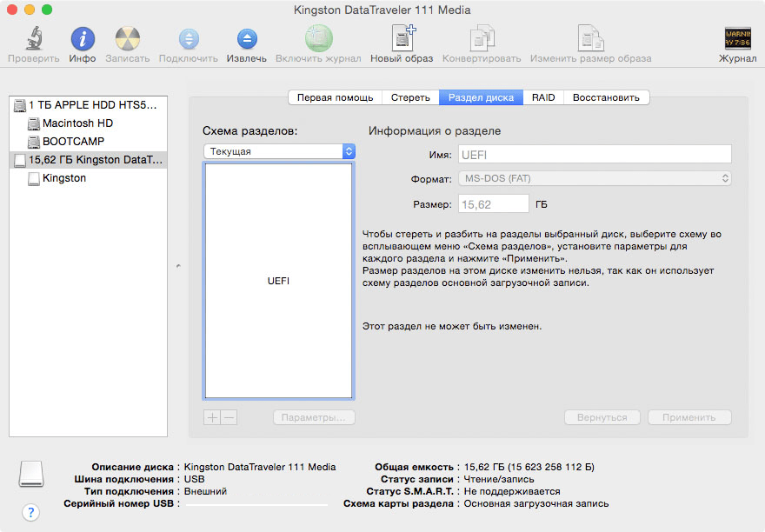Click the help question mark button

(30, 512)
